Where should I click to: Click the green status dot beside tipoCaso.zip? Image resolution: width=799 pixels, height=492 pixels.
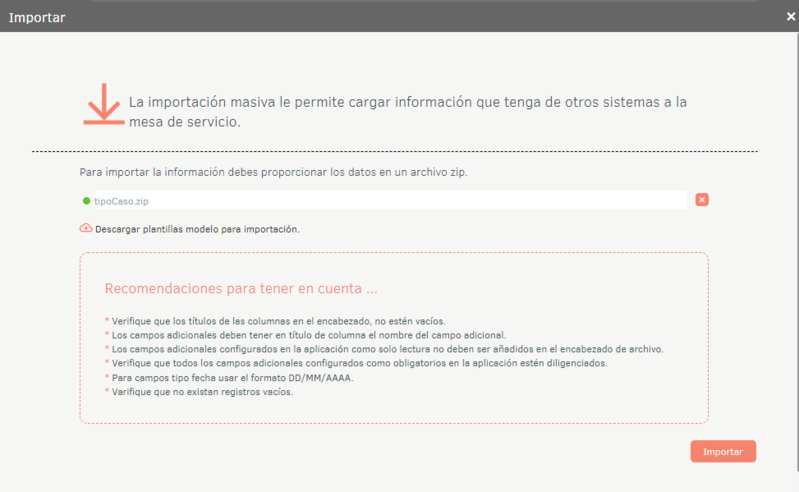point(87,200)
